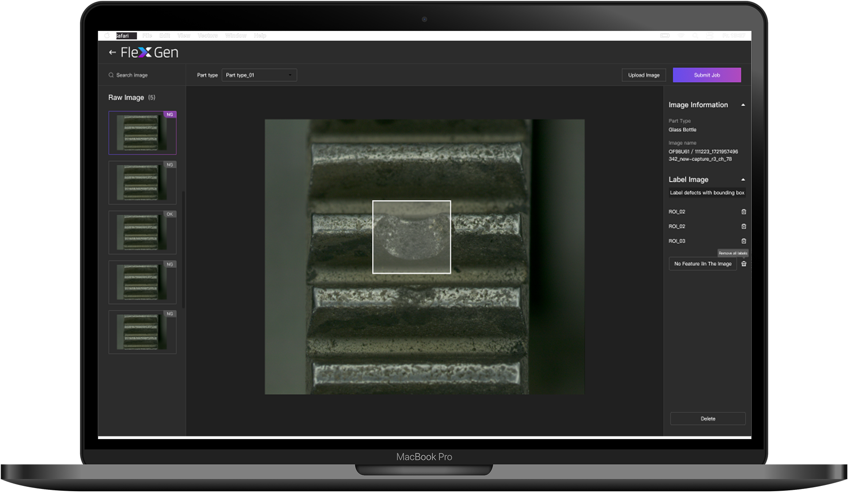The height and width of the screenshot is (504, 849).
Task: Open the Apple menu
Action: 107,35
